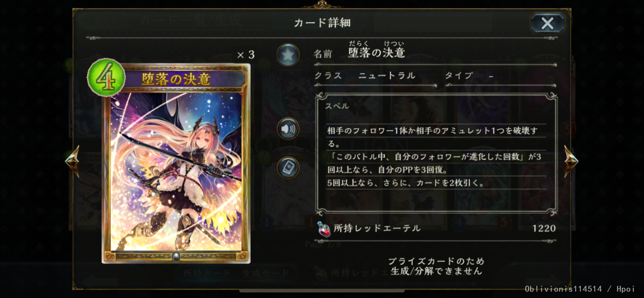Toggle the favorite star icon

click(288, 55)
